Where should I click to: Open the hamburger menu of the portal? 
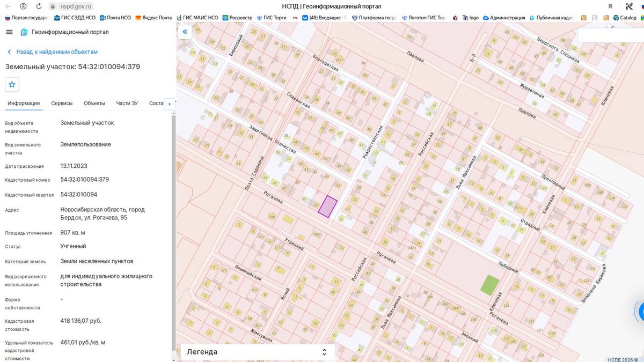(x=9, y=32)
